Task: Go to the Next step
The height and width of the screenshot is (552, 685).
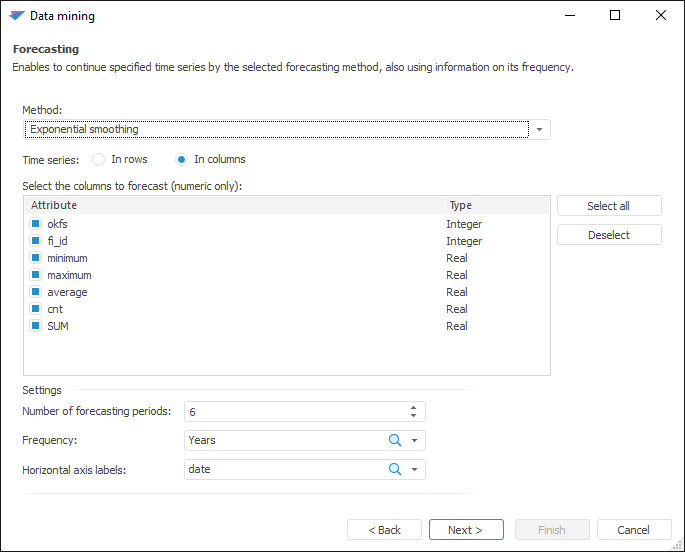Action: tap(466, 530)
